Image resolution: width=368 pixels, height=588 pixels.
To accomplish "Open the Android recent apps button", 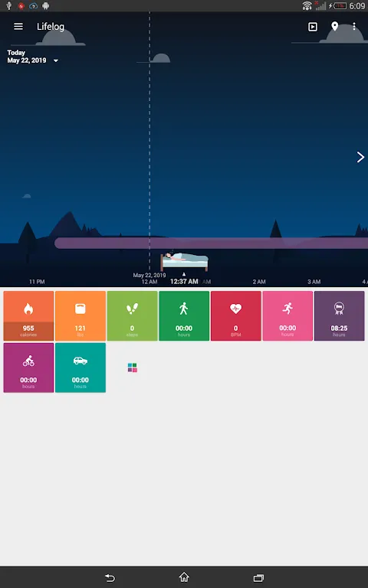I will pos(258,577).
